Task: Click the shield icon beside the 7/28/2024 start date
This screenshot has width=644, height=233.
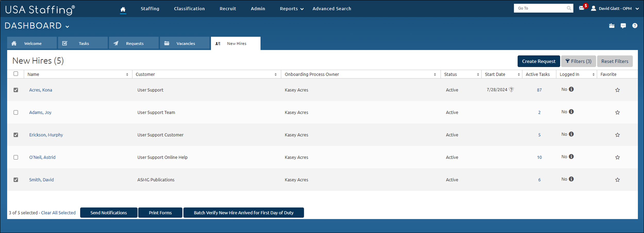Action: tap(511, 90)
